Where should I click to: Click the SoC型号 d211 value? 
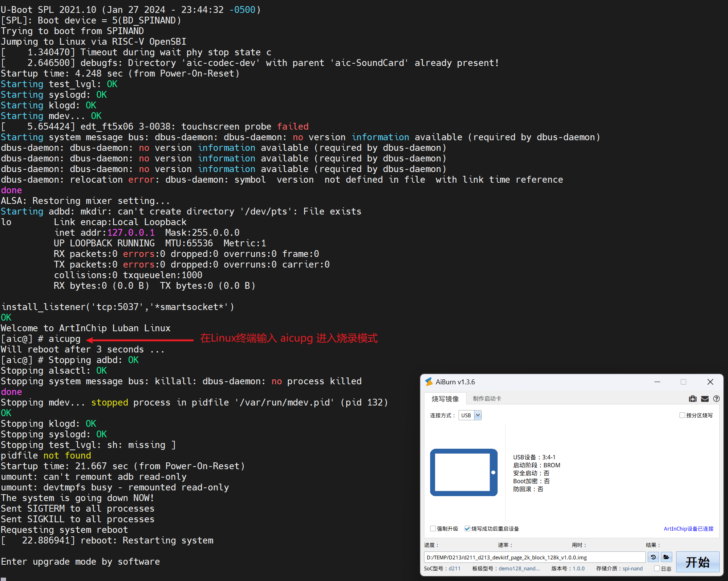click(454, 568)
